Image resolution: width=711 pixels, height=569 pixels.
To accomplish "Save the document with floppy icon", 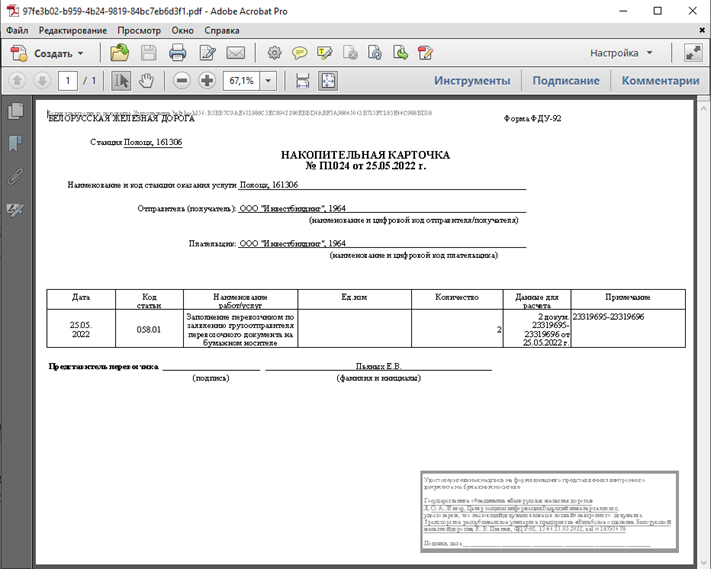I will [x=149, y=53].
